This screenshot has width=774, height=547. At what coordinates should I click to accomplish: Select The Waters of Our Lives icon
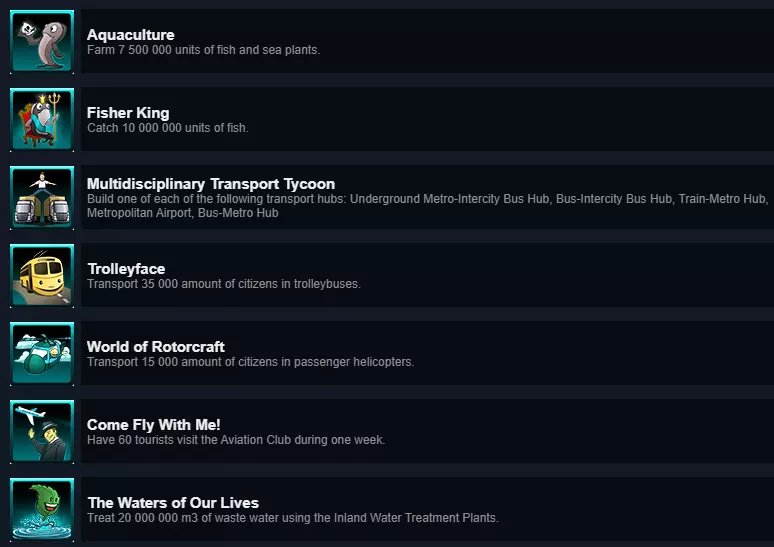coord(42,509)
